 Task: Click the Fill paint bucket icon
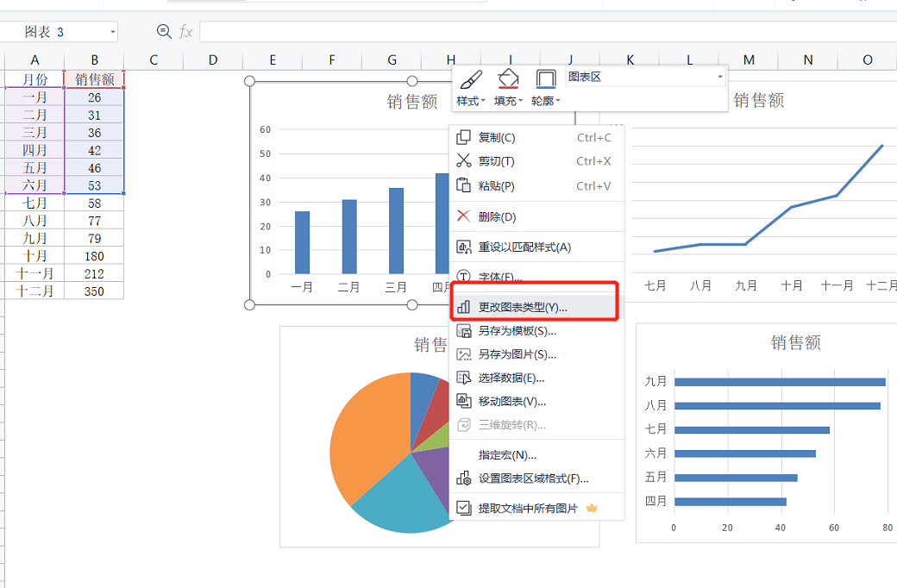coord(508,79)
